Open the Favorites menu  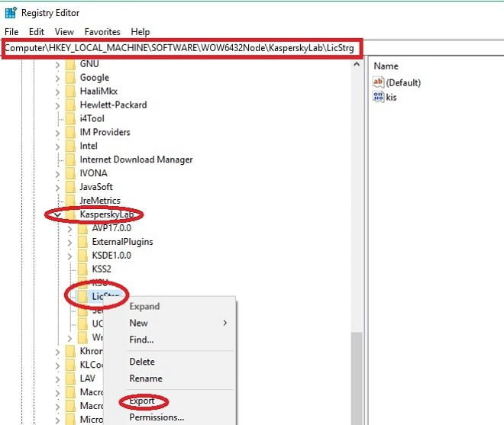pos(102,32)
